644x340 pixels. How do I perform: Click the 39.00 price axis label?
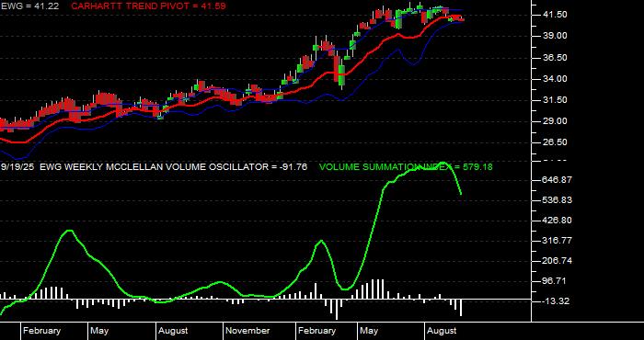click(x=556, y=36)
